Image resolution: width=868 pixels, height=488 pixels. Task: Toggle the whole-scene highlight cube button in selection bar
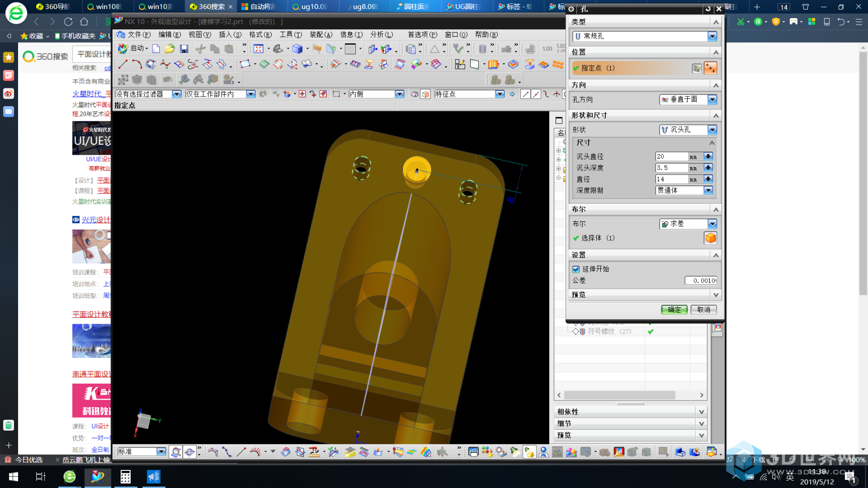pos(425,94)
